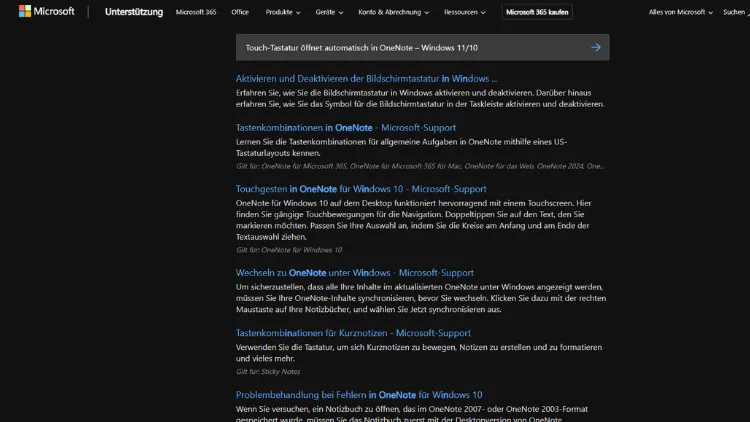Expand the Produkte dropdown menu
The width and height of the screenshot is (750, 422).
(x=283, y=13)
